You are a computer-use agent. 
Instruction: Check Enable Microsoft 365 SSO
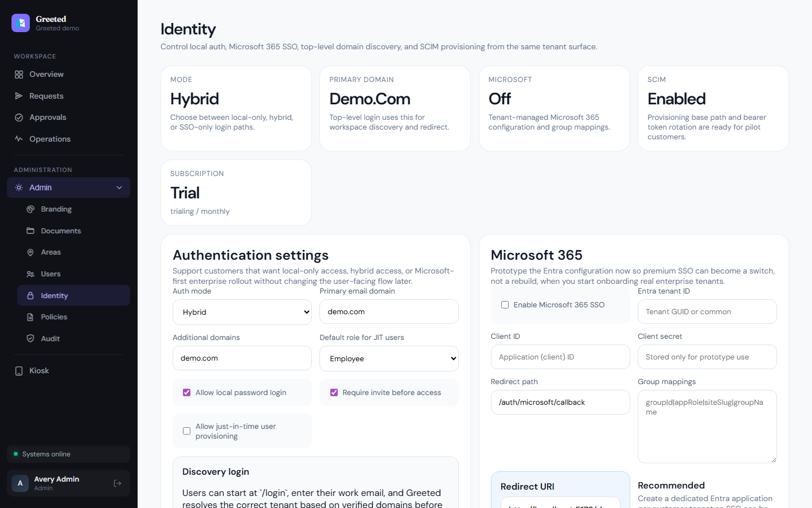point(505,305)
